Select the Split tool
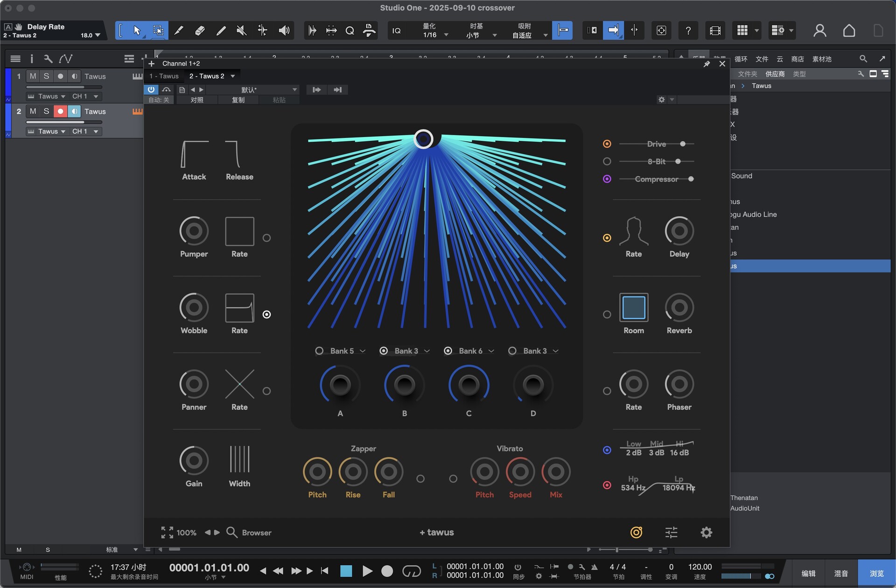The width and height of the screenshot is (896, 588). [179, 31]
